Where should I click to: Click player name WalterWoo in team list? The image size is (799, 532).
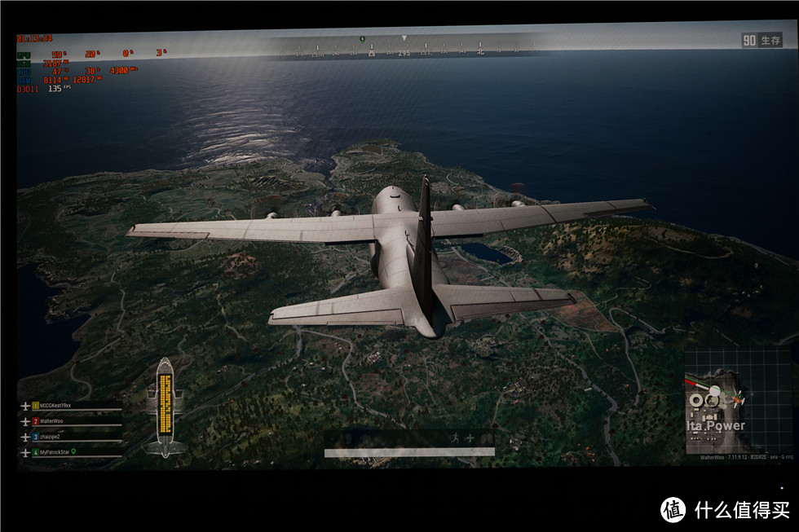pyautogui.click(x=51, y=421)
